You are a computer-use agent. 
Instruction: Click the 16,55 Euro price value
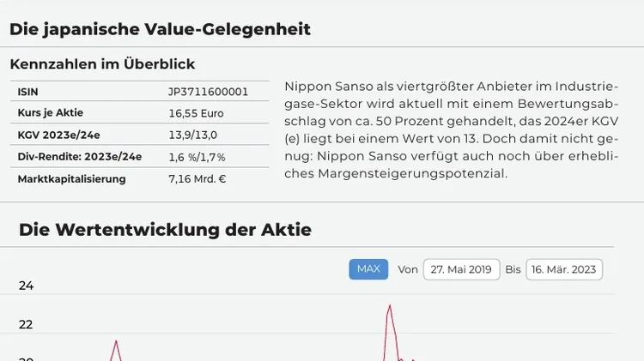196,113
